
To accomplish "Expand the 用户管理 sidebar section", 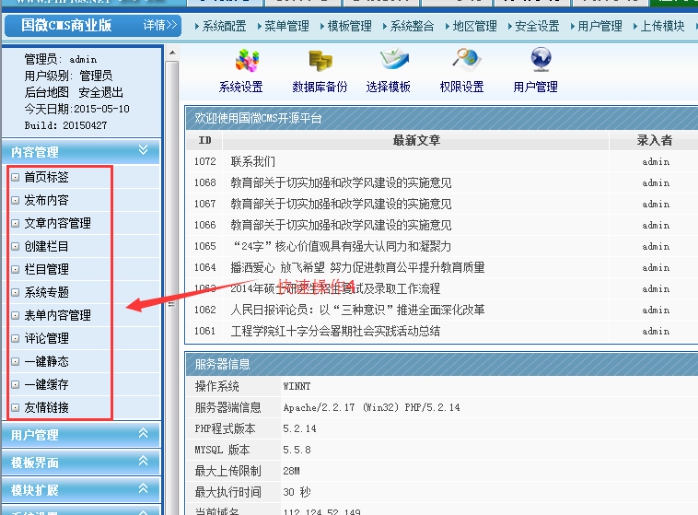I will (x=143, y=434).
